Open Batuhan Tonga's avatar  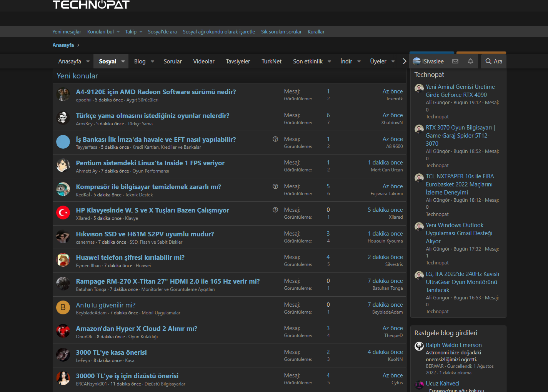tap(63, 284)
